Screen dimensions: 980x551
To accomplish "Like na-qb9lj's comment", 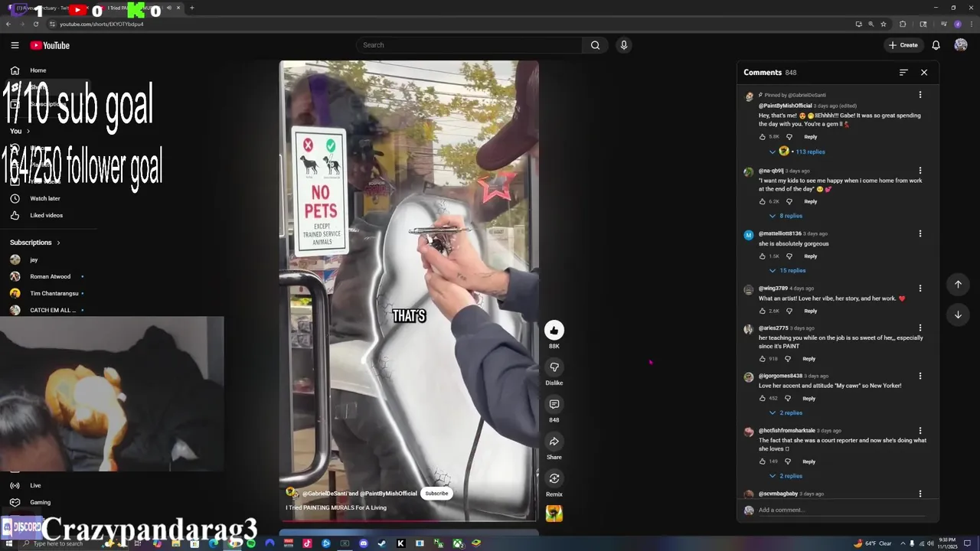I will click(762, 202).
